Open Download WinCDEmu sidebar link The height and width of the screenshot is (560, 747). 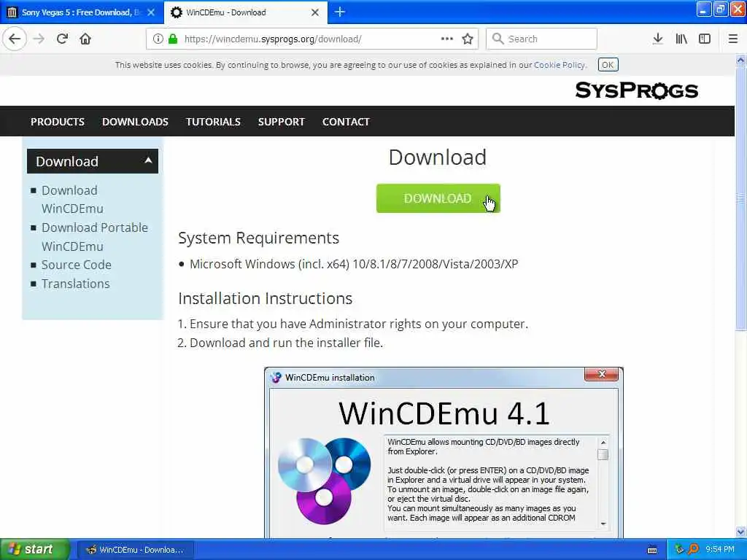(72, 199)
